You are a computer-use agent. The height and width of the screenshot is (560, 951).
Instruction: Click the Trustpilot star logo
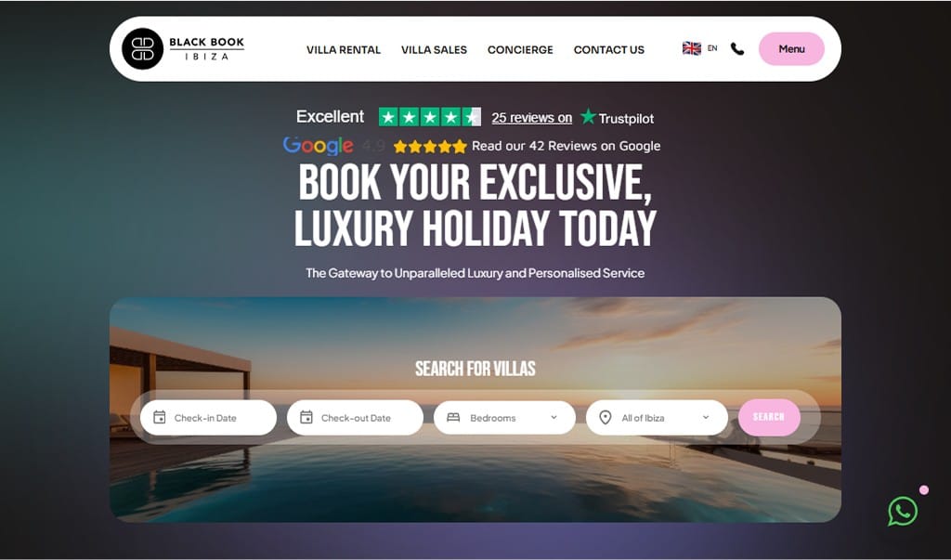(x=588, y=116)
